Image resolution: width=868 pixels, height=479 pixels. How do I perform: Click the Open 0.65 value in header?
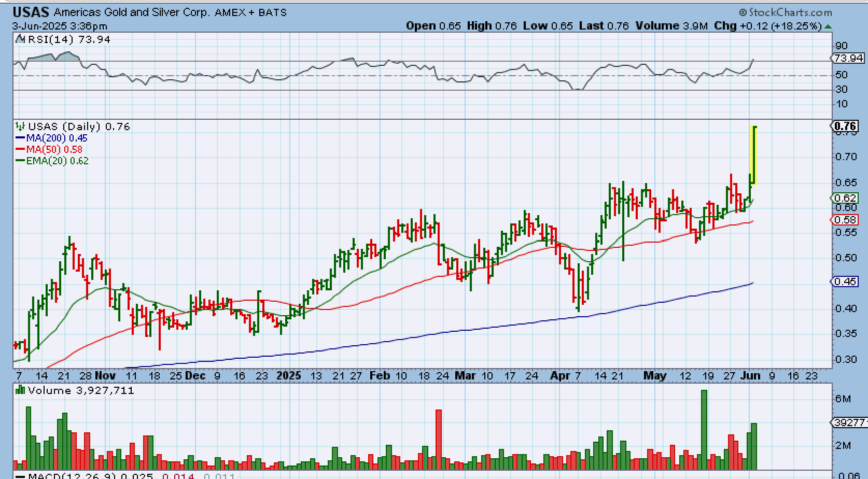pyautogui.click(x=433, y=26)
